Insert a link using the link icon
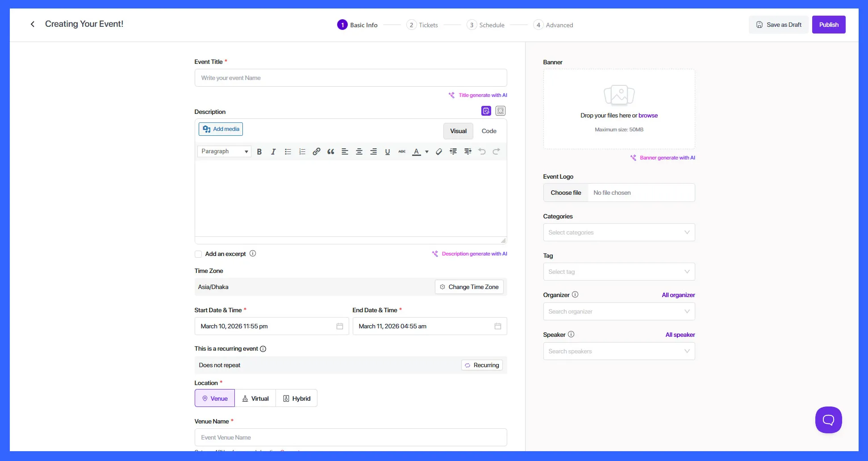The image size is (868, 461). click(316, 152)
